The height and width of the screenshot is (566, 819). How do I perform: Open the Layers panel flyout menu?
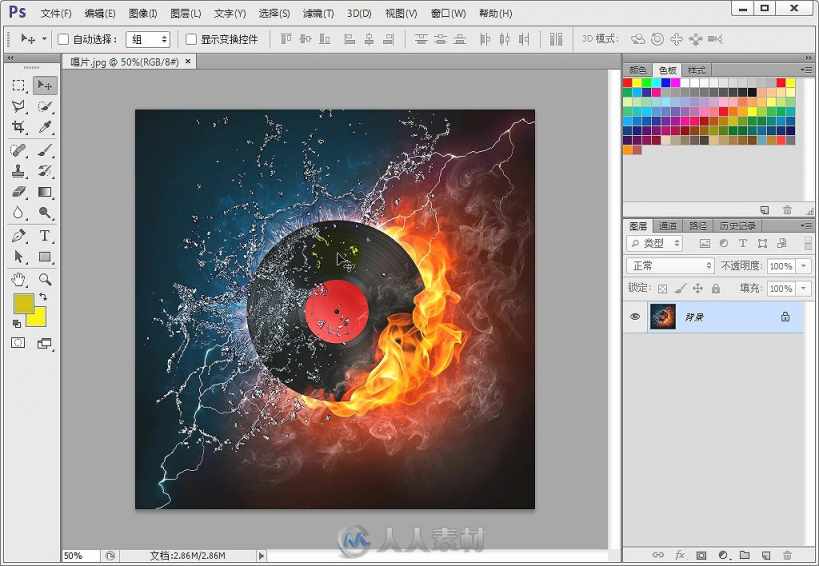[807, 226]
